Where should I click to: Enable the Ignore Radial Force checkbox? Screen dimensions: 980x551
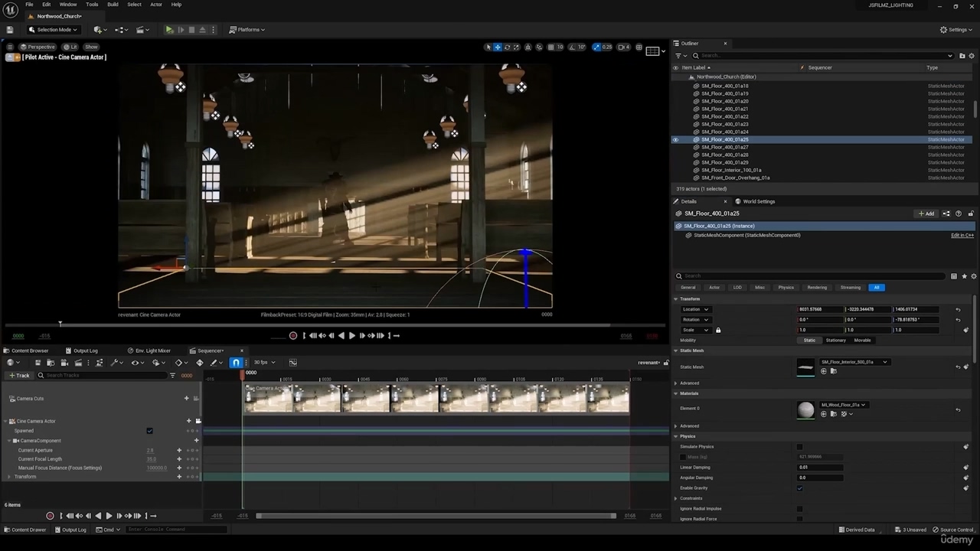click(799, 519)
